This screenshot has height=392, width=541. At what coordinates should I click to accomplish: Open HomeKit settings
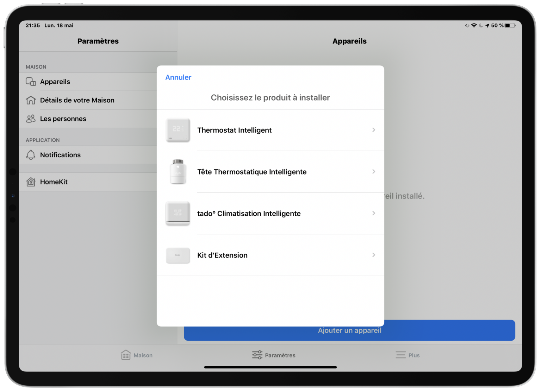click(88, 182)
